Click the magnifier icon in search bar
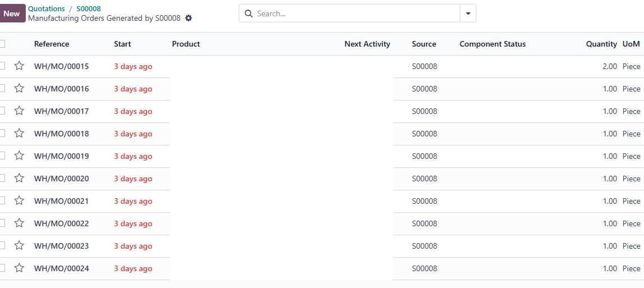The height and width of the screenshot is (288, 644). (248, 13)
